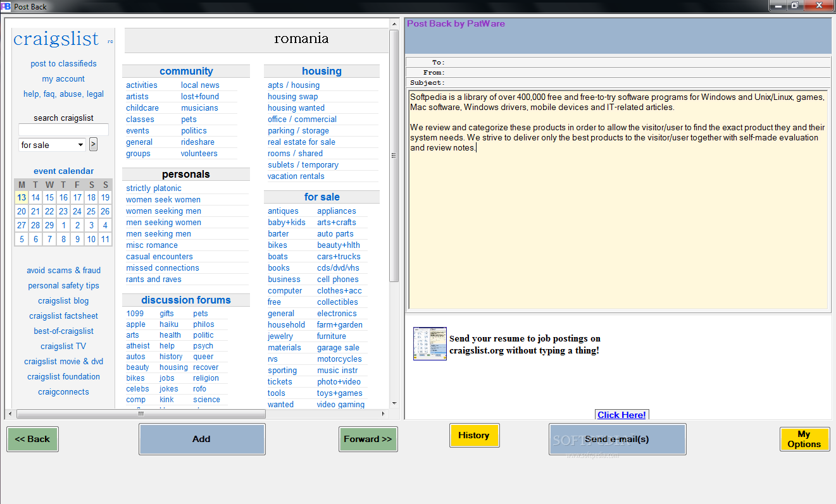This screenshot has width=836, height=504.
Task: Click the scroll-right arrow of the horizontal scrollbar
Action: [x=383, y=414]
